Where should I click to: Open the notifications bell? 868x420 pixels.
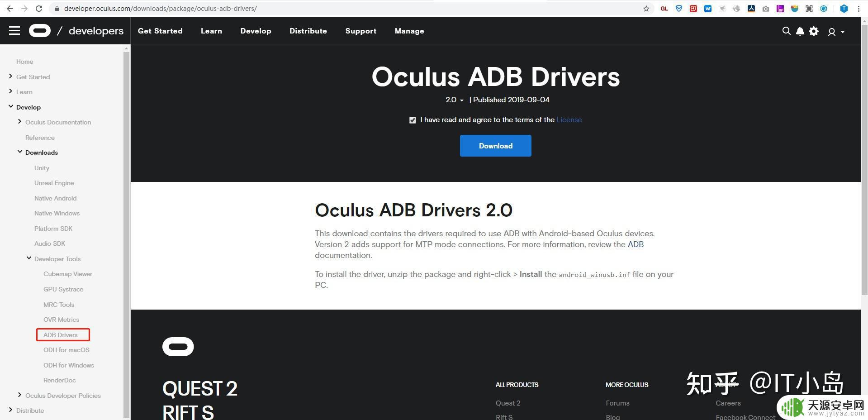pyautogui.click(x=800, y=31)
